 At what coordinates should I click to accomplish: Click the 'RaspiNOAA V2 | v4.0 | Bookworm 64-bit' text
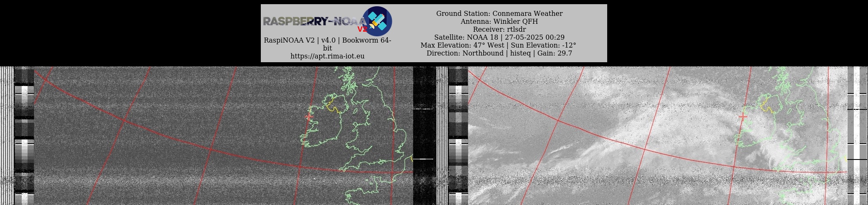point(328,44)
